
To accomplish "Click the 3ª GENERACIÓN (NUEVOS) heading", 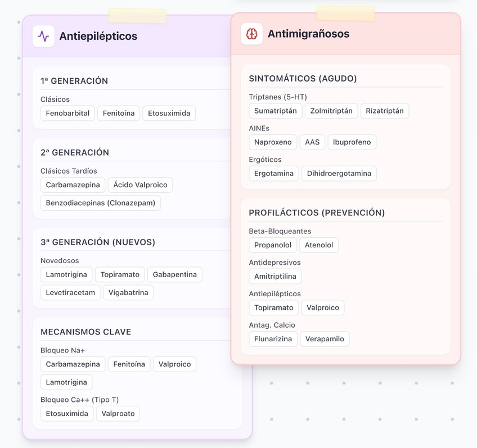I will click(x=98, y=242).
